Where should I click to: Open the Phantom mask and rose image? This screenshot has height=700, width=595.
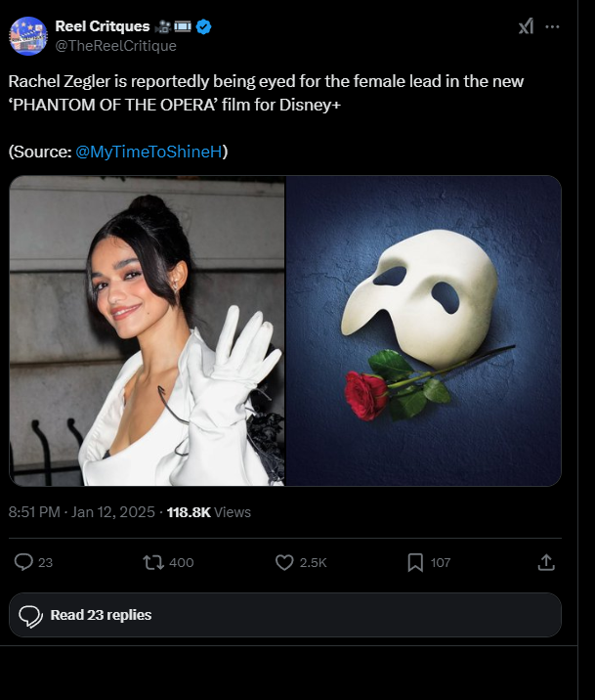click(x=424, y=330)
